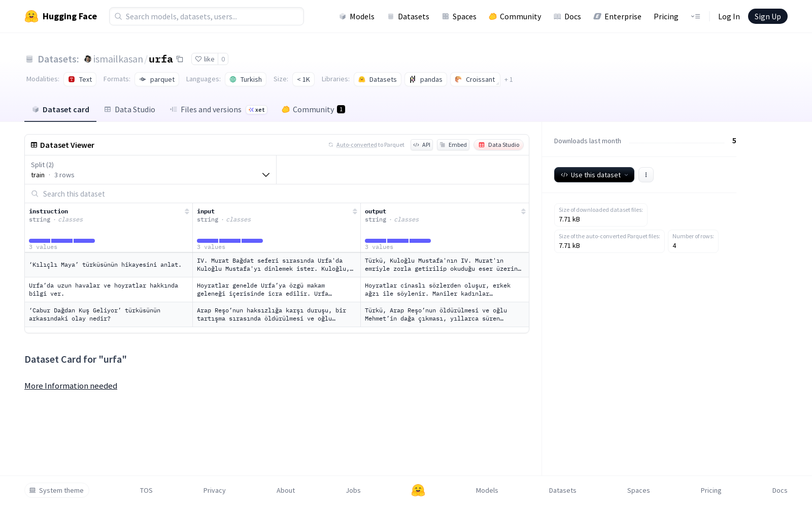Open Jobs footer link
Image resolution: width=812 pixels, height=508 pixels.
pos(353,490)
